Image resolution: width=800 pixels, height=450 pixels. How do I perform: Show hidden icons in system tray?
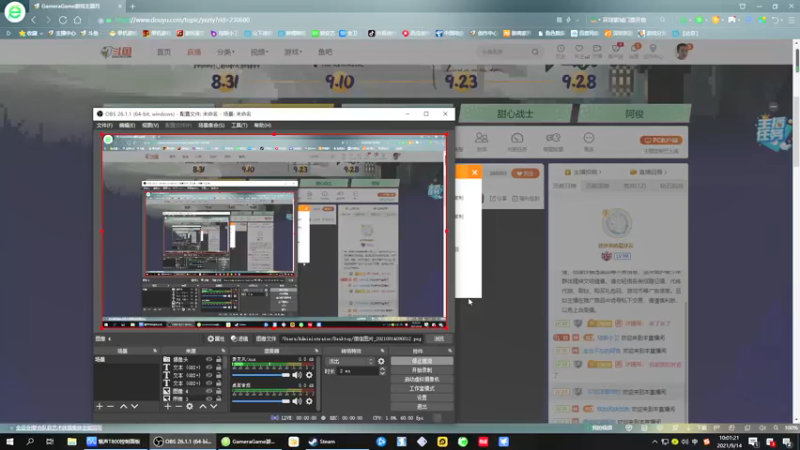tap(655, 442)
